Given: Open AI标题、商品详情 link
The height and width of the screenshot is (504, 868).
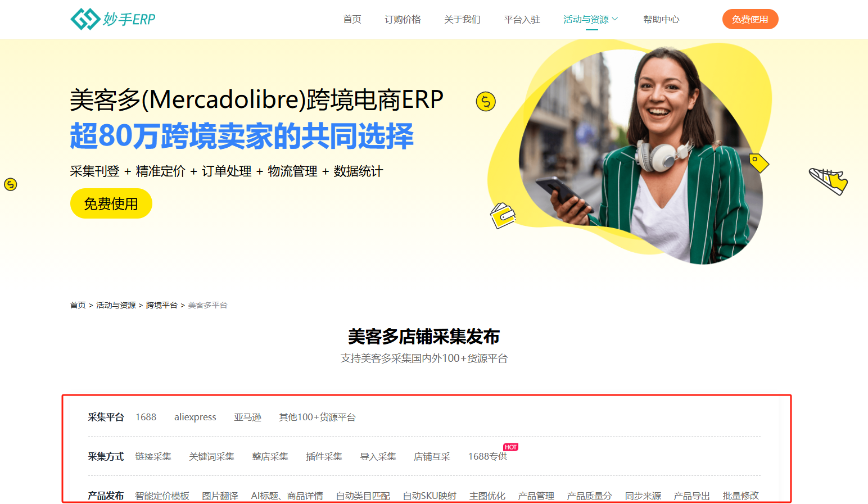Looking at the screenshot, I should tap(287, 496).
